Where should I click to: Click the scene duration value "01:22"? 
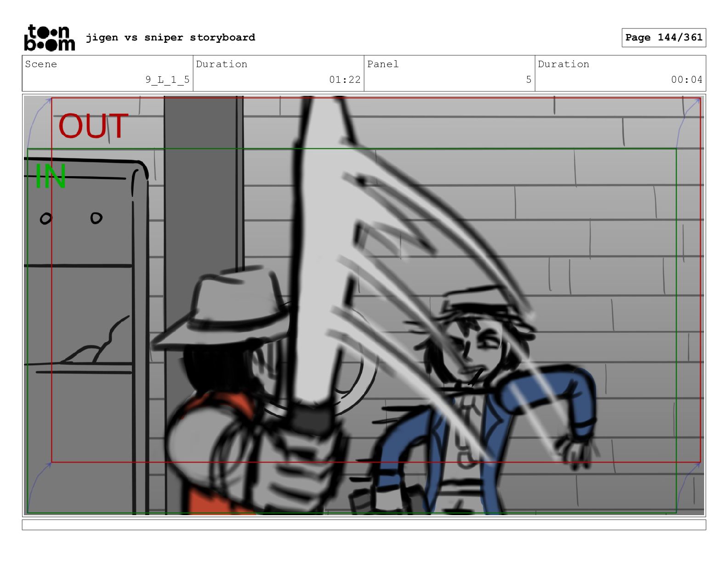click(345, 80)
